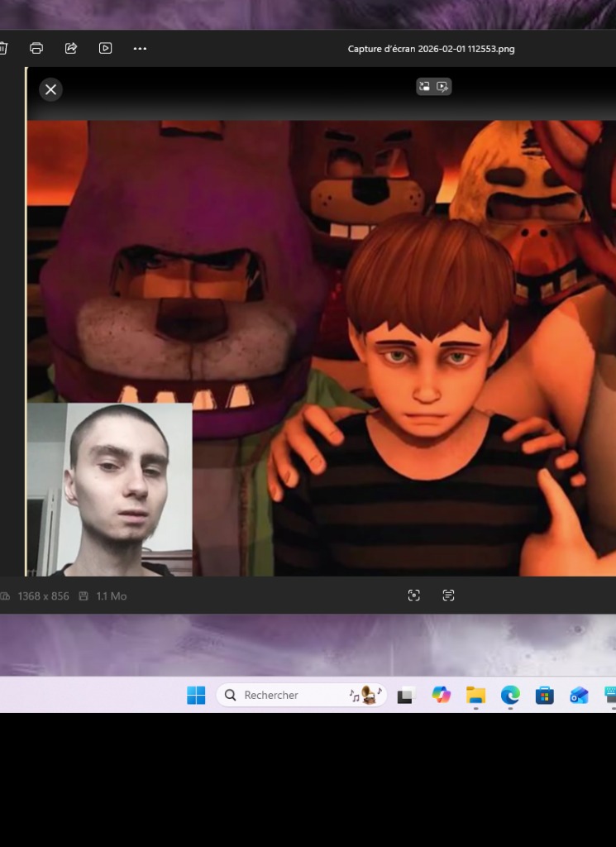The height and width of the screenshot is (847, 616).
Task: Open the Windows Start menu
Action: [196, 695]
